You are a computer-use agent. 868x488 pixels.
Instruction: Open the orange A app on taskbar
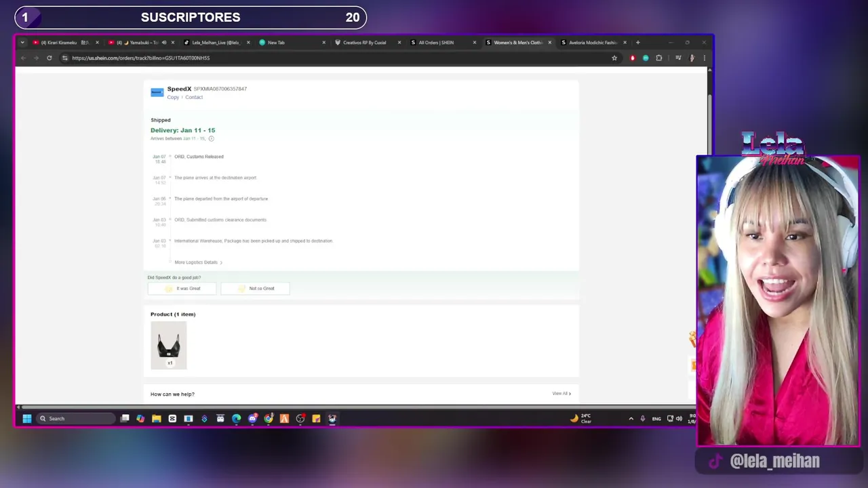click(284, 419)
